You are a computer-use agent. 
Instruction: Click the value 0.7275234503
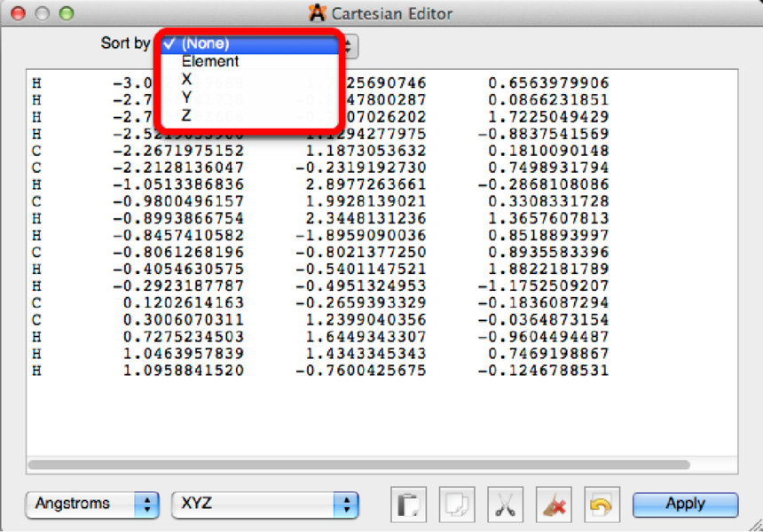point(184,337)
